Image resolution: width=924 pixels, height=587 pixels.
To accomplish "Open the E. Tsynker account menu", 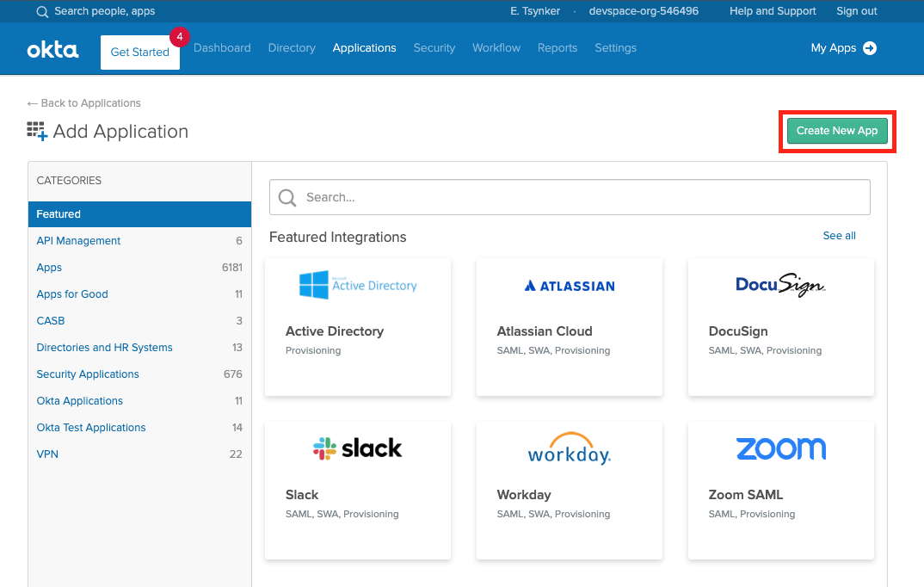I will click(x=534, y=11).
